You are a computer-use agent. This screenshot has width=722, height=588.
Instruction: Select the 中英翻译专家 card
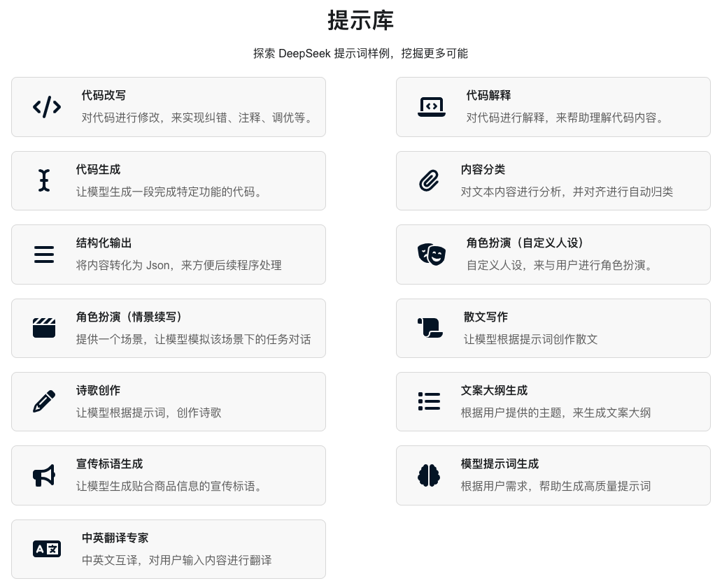168,549
